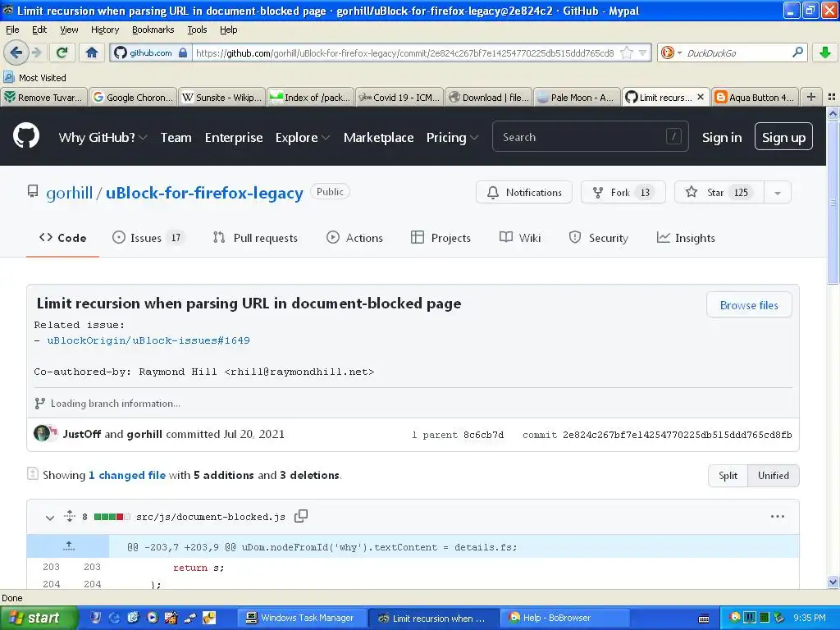Open the Edit menu

(x=39, y=30)
